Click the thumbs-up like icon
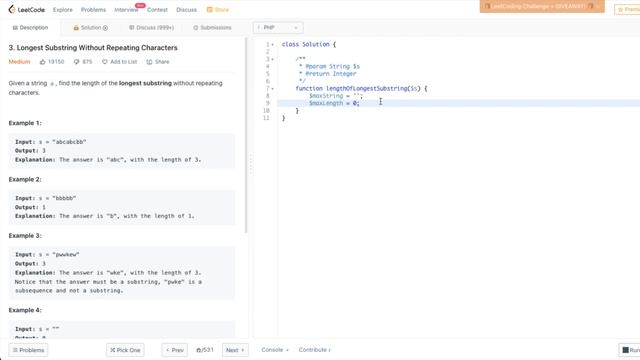This screenshot has width=640, height=360. [43, 62]
